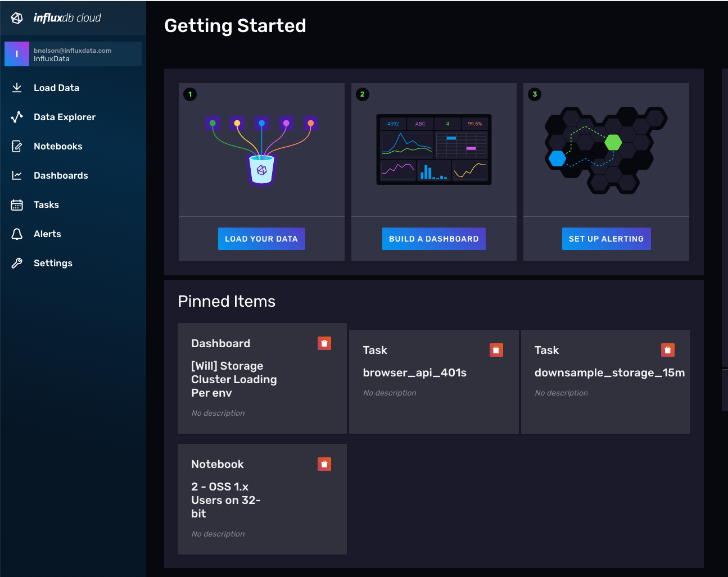Click the Notebooks pencil icon
This screenshot has height=577, width=728.
(17, 146)
